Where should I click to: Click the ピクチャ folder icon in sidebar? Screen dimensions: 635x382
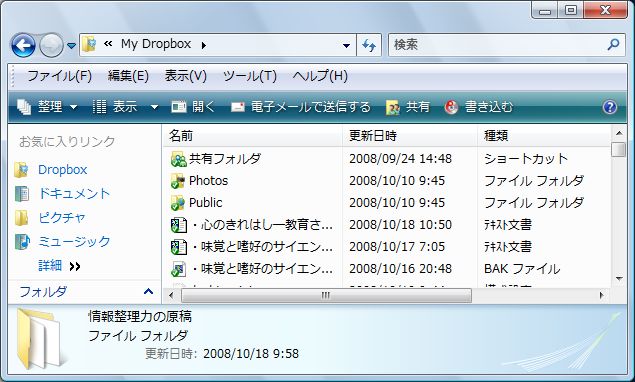tap(21, 218)
